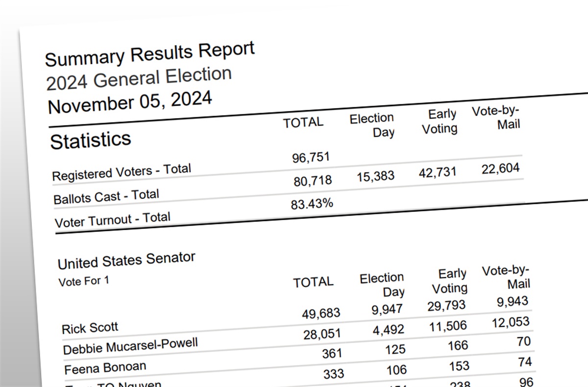The width and height of the screenshot is (588, 387).
Task: Click the candidate name Rick Scott
Action: 90,328
